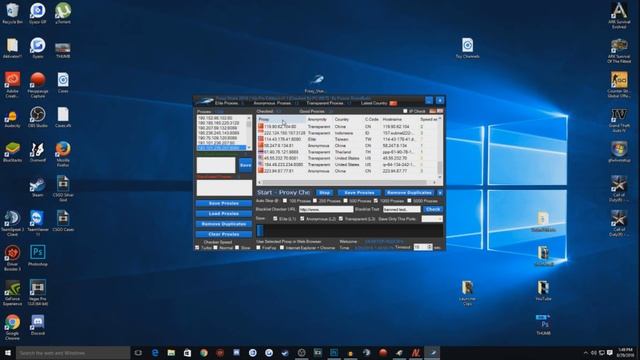
Task: Tick the 5000 Proxies auto clear option
Action: coord(409,201)
